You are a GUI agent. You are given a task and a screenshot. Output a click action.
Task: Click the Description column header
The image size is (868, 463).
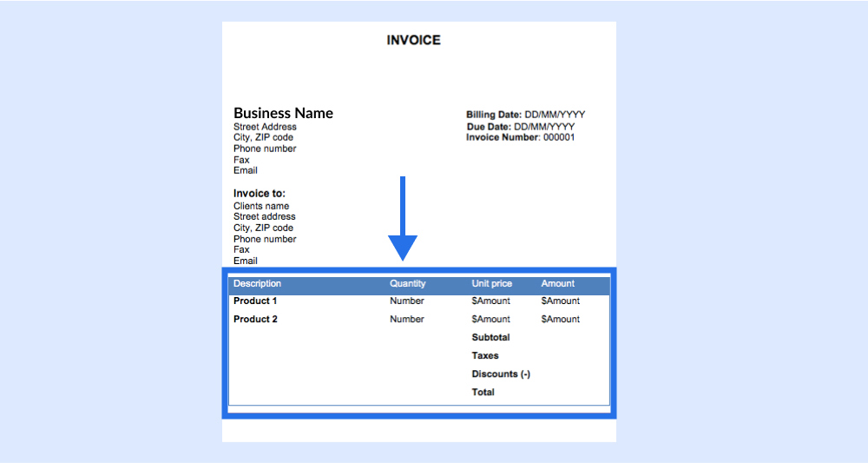click(x=257, y=284)
